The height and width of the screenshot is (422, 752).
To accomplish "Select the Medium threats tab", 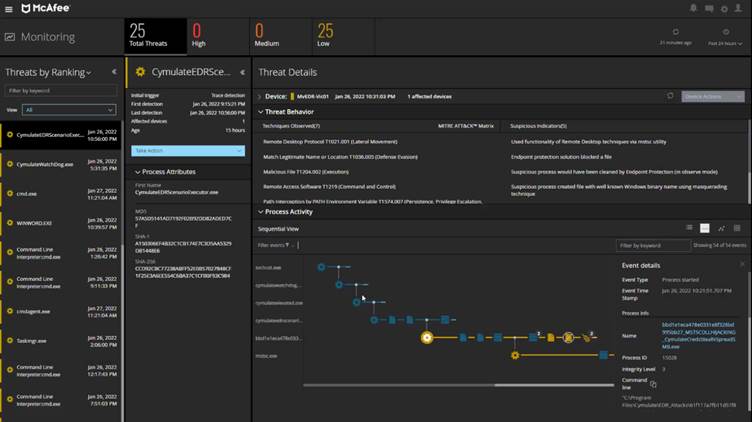I will [281, 36].
